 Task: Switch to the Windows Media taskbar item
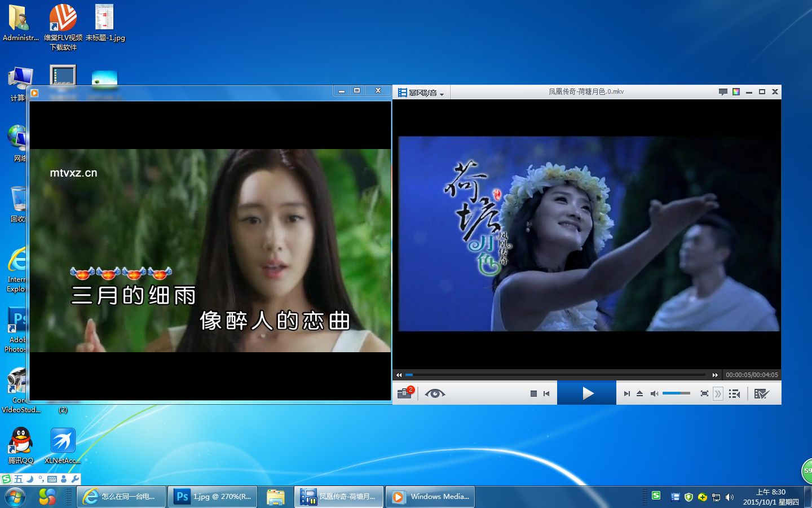click(430, 497)
